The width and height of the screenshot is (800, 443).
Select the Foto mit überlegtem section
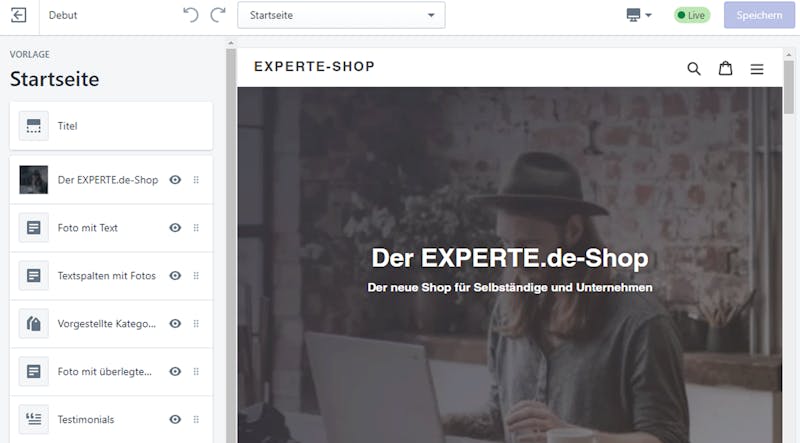111,372
